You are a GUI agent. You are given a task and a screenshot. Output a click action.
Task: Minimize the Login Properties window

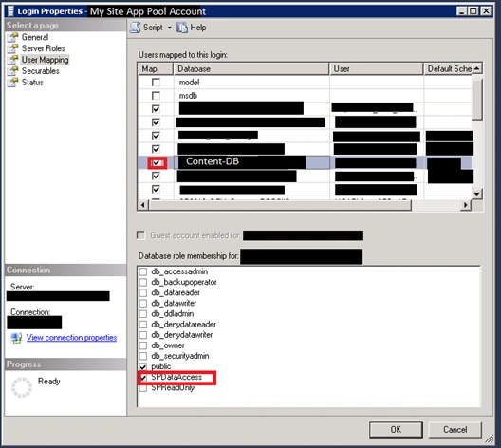point(461,11)
